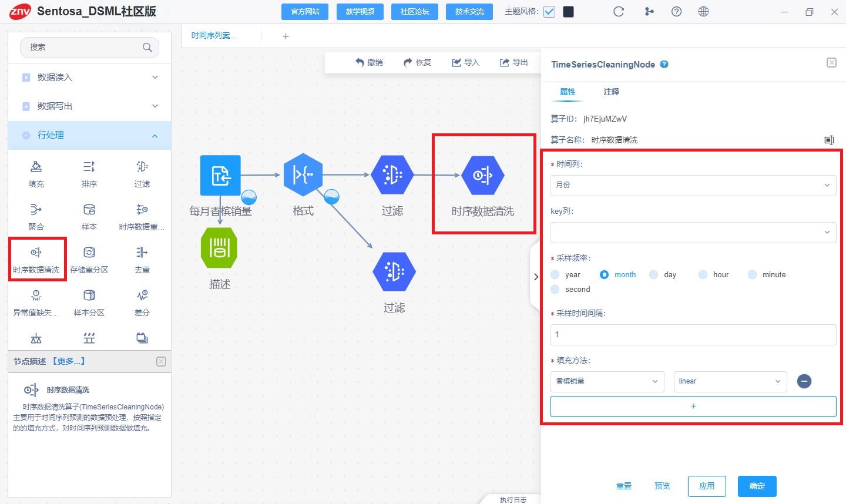Click the 时序数据清洗 node on canvas
The width and height of the screenshot is (846, 504).
(x=483, y=175)
